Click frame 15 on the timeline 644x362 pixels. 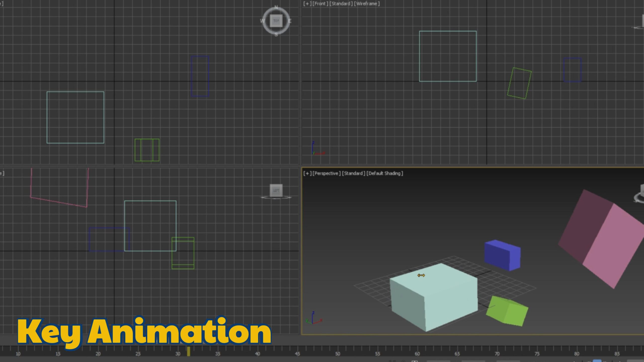pyautogui.click(x=58, y=354)
